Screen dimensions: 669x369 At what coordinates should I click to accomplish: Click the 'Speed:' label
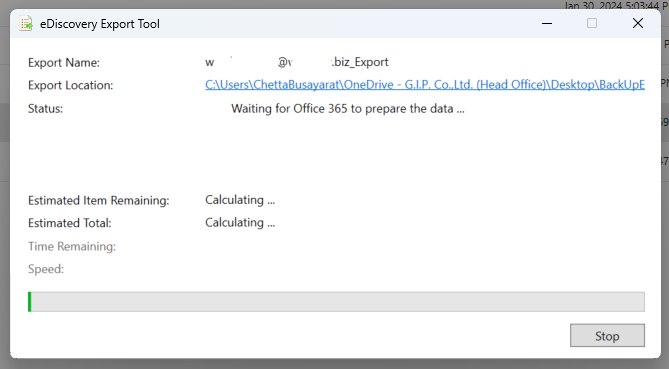point(46,269)
